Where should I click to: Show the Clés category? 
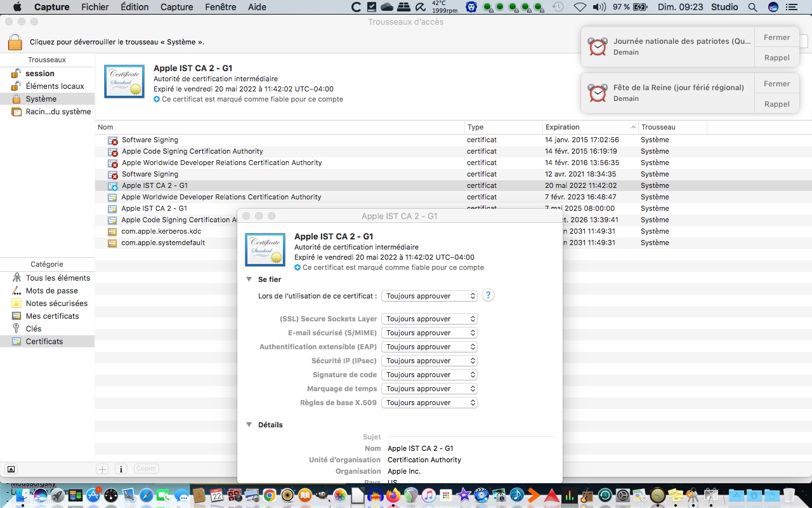(34, 329)
